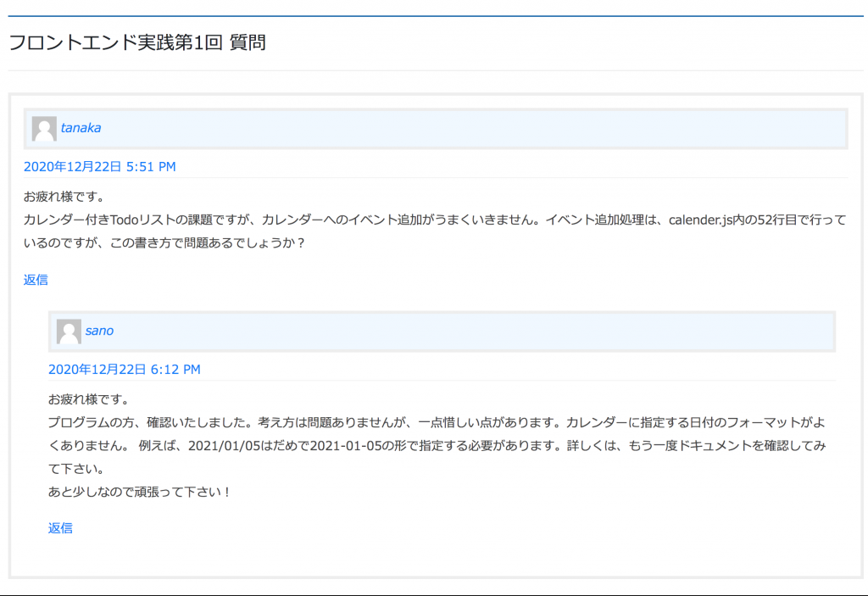Click the blank area of tanaka's author bar
The height and width of the screenshot is (596, 868).
tap(475, 129)
